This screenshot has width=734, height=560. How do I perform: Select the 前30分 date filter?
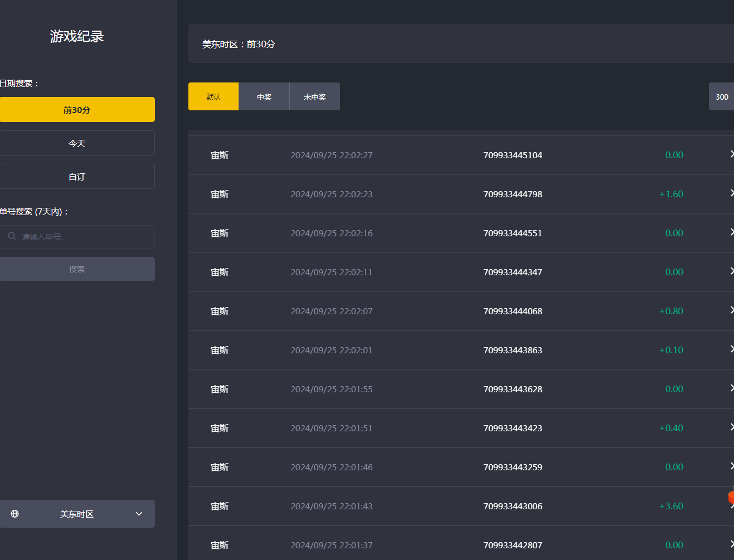tap(77, 110)
